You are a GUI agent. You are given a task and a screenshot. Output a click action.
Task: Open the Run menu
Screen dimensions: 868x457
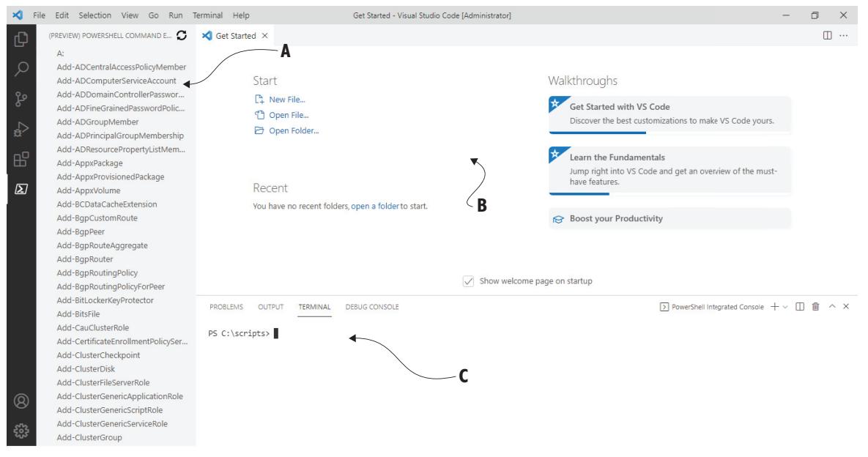(176, 15)
